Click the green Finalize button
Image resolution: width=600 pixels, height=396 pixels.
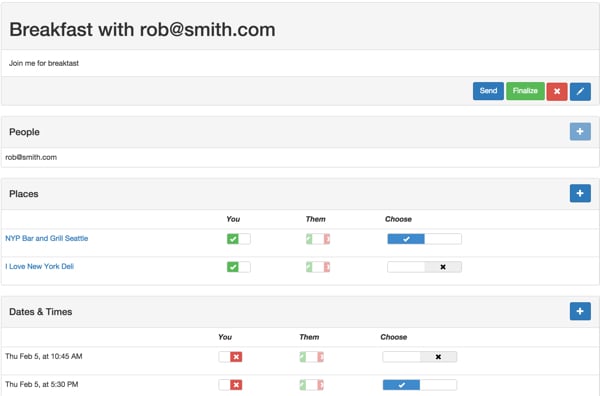[525, 91]
